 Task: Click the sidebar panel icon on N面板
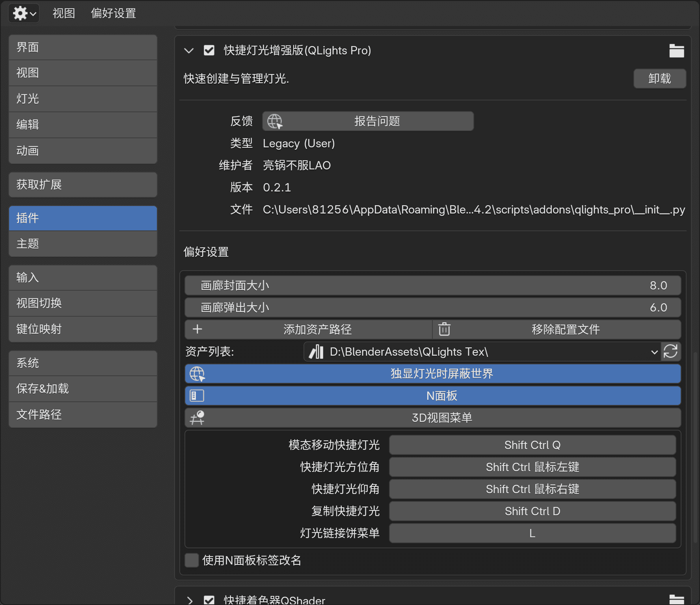(x=197, y=396)
